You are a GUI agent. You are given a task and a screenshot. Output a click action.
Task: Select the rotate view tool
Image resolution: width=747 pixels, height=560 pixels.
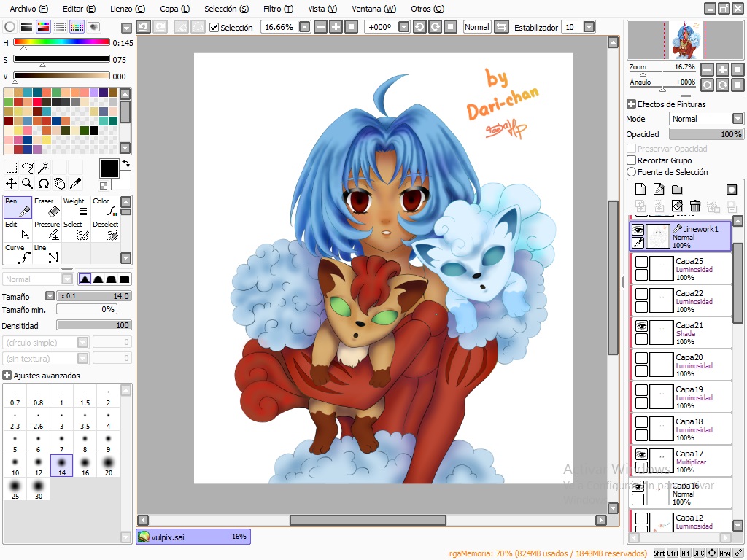43,183
